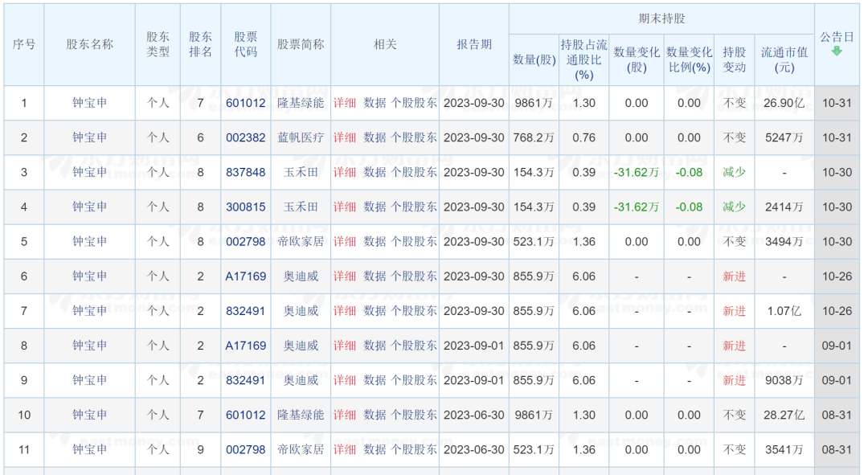Click 数据 in the 蓝帆医疗 row
868x475 pixels.
[x=375, y=137]
